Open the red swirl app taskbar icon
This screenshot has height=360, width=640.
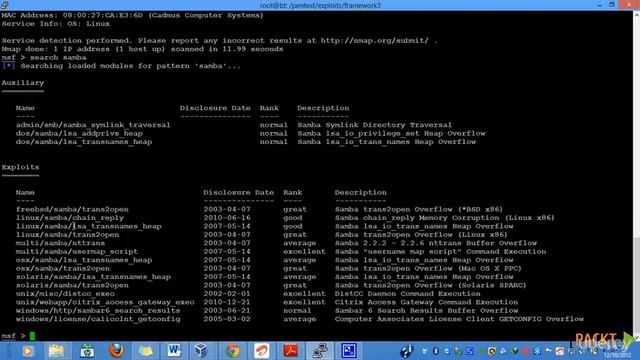point(262,351)
